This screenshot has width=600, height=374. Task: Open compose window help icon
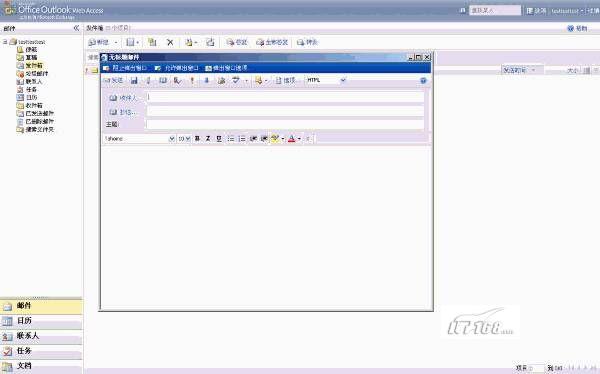tap(423, 80)
